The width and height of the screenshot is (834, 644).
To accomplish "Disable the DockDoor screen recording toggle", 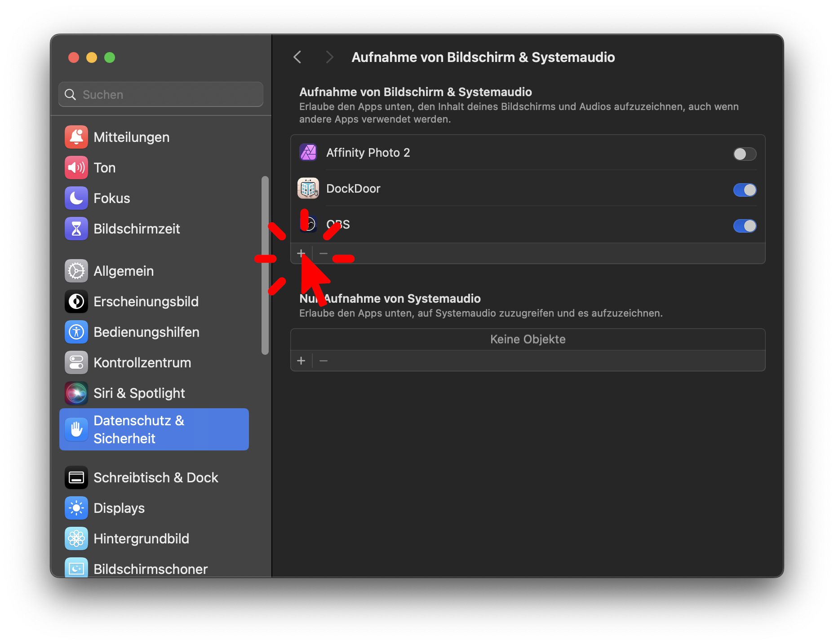I will pyautogui.click(x=744, y=190).
